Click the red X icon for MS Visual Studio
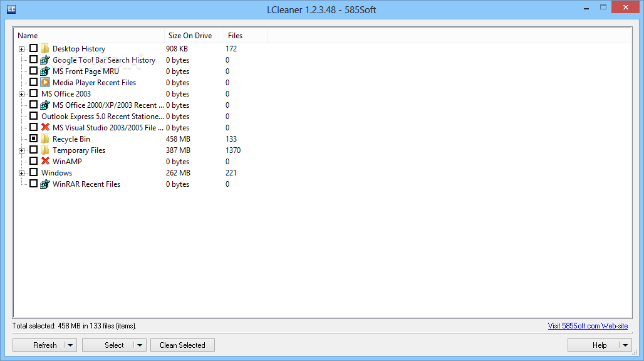This screenshot has width=644, height=361. click(45, 127)
